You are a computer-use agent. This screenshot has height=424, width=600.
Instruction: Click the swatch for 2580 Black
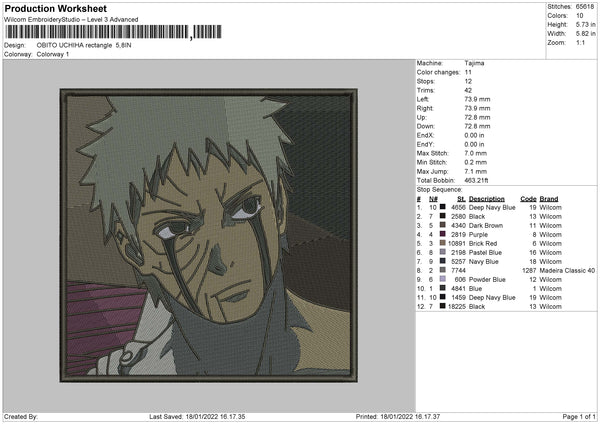(443, 216)
